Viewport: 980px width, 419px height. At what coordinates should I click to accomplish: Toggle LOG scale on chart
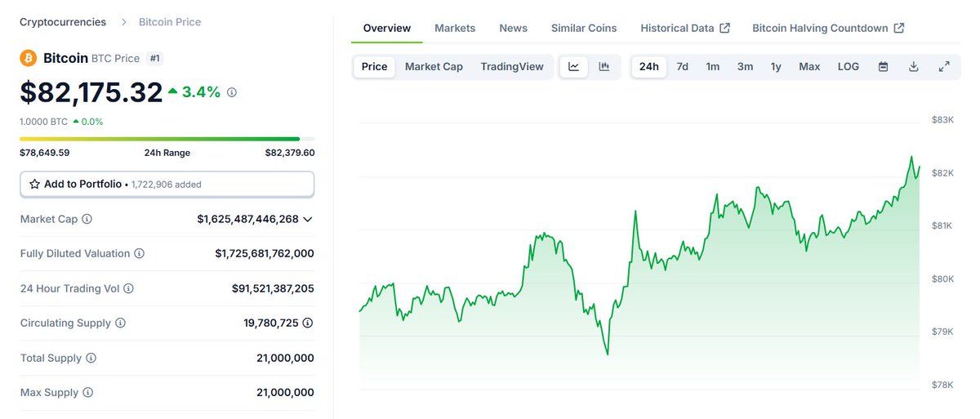849,67
